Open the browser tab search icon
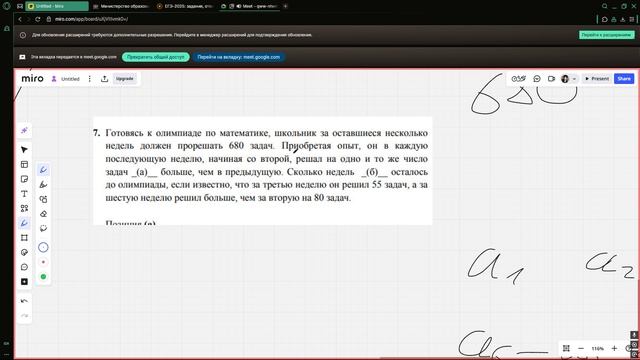The image size is (640, 360). [604, 6]
